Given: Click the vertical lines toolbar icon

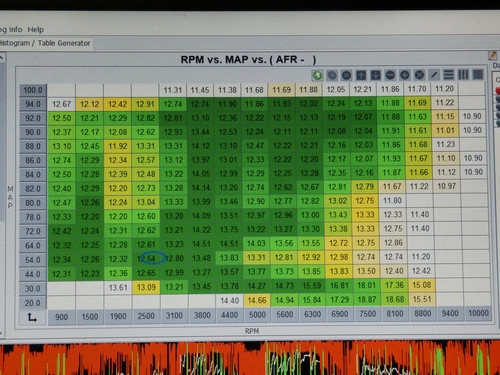Looking at the screenshot, I should point(463,74).
